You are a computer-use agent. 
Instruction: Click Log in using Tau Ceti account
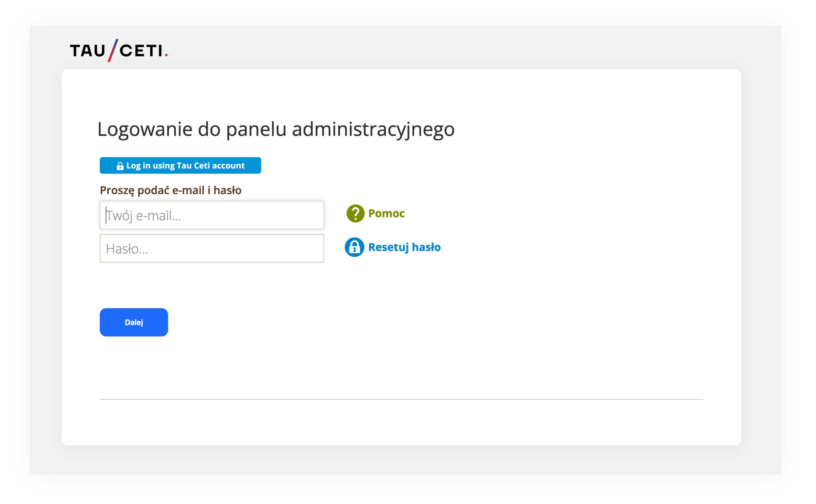180,165
